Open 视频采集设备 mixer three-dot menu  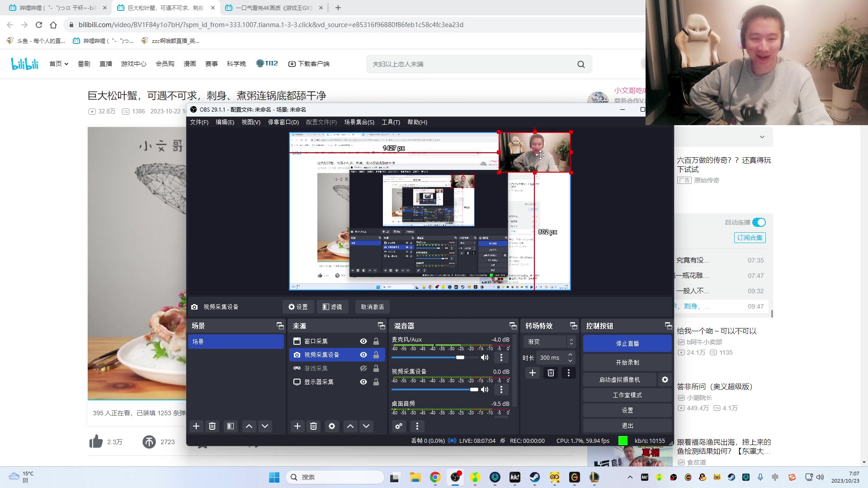click(x=501, y=389)
